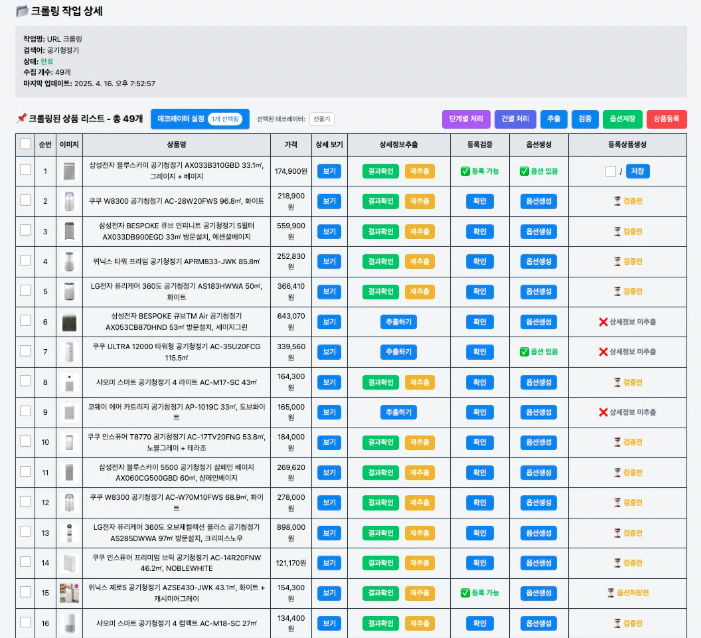Click the product thumbnail image in row 15
Screen dimensions: 701x638
tap(69, 593)
